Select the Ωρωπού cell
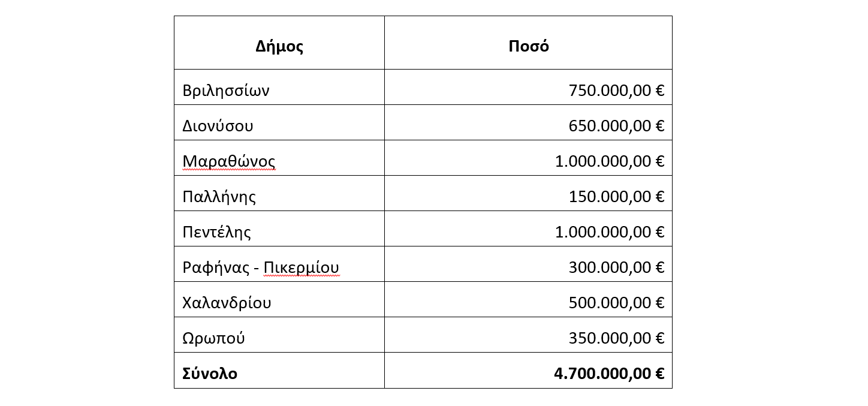The height and width of the screenshot is (406, 868). pyautogui.click(x=279, y=335)
